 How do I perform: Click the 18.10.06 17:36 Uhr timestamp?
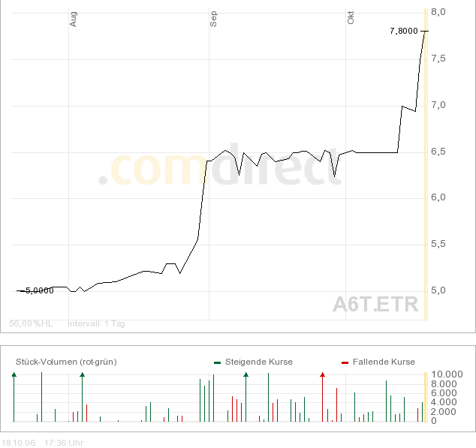[42, 443]
